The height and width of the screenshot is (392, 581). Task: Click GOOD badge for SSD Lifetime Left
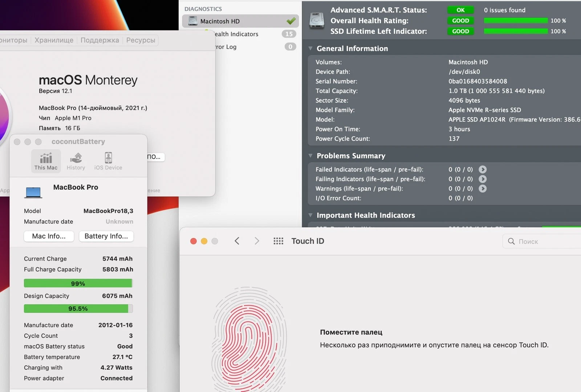pyautogui.click(x=460, y=31)
